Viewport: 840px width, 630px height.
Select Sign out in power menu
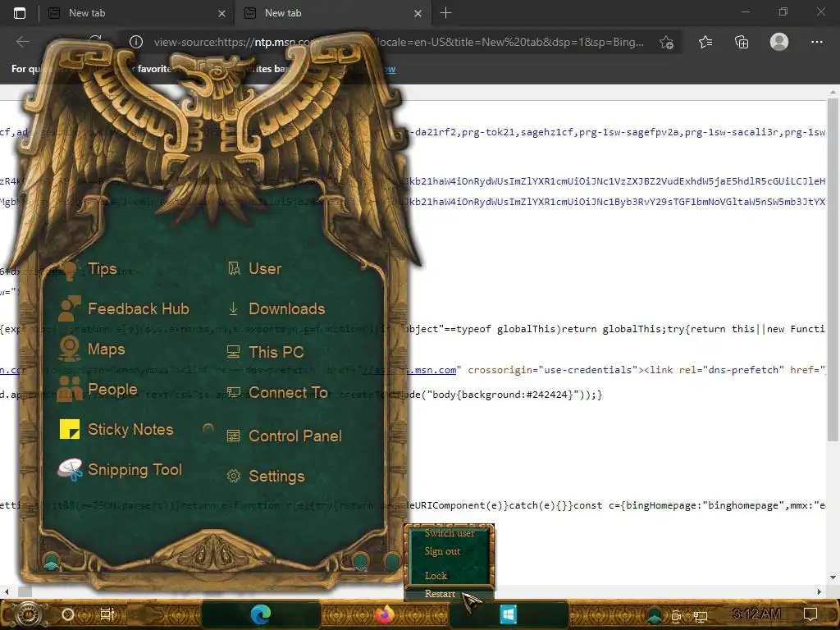[442, 551]
